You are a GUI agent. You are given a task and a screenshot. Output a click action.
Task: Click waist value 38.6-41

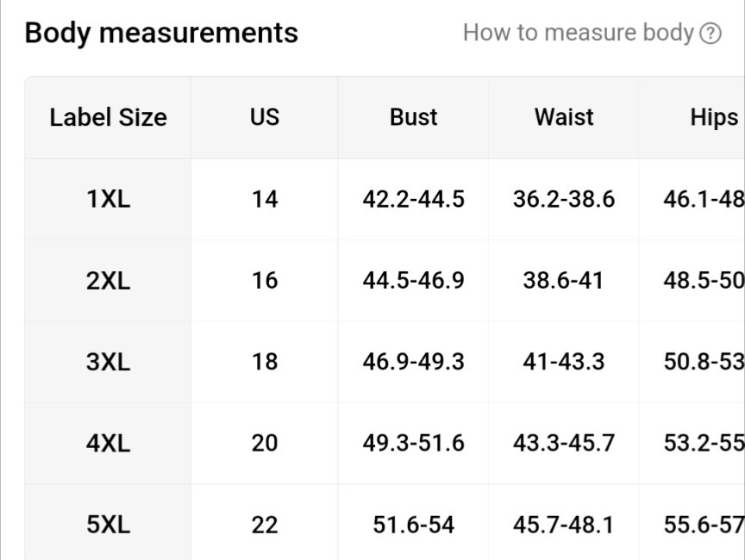point(563,281)
